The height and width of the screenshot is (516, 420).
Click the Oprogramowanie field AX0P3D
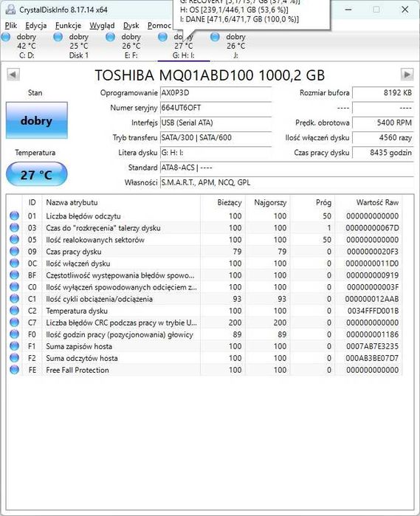[x=216, y=93]
